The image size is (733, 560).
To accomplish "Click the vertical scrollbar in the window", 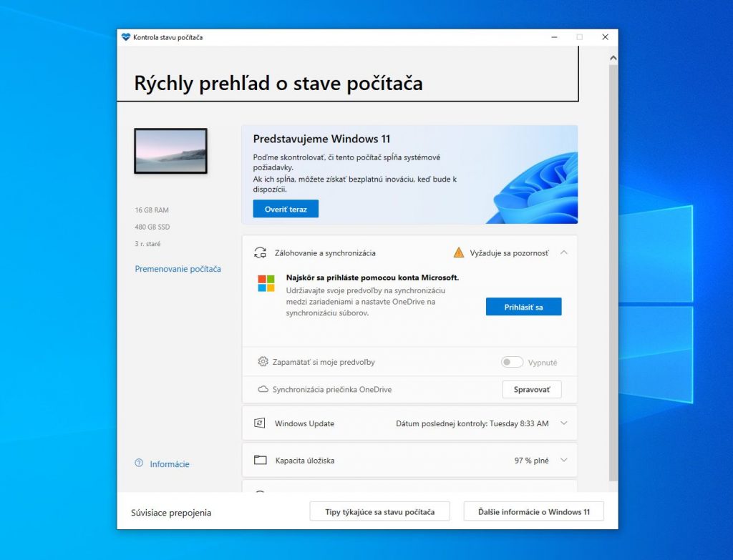I will click(x=613, y=265).
